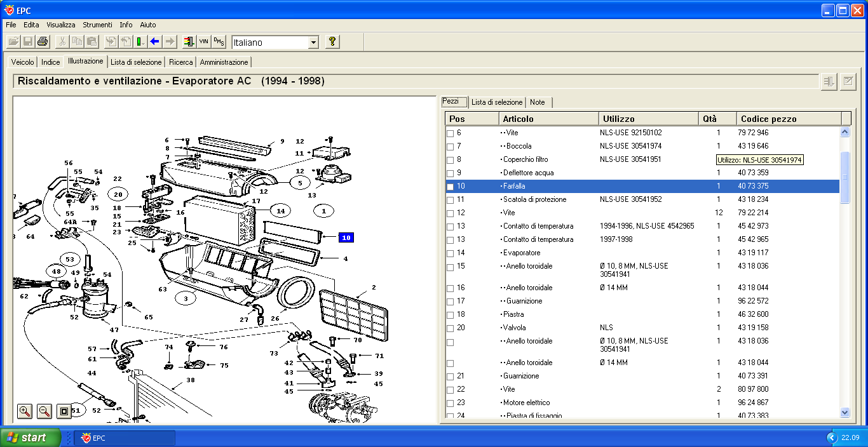Open the Note tab in parts panel
Screen dimensions: 868x447
[538, 102]
